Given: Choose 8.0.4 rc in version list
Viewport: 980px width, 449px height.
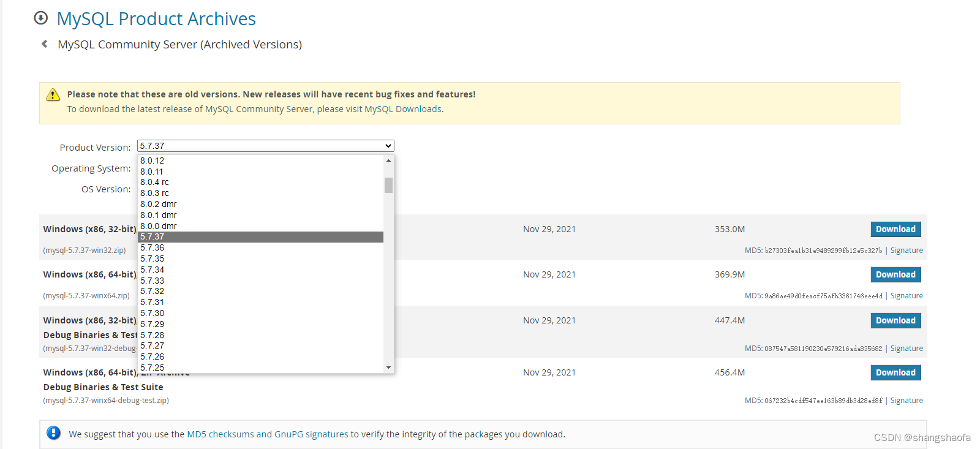Looking at the screenshot, I should point(261,182).
